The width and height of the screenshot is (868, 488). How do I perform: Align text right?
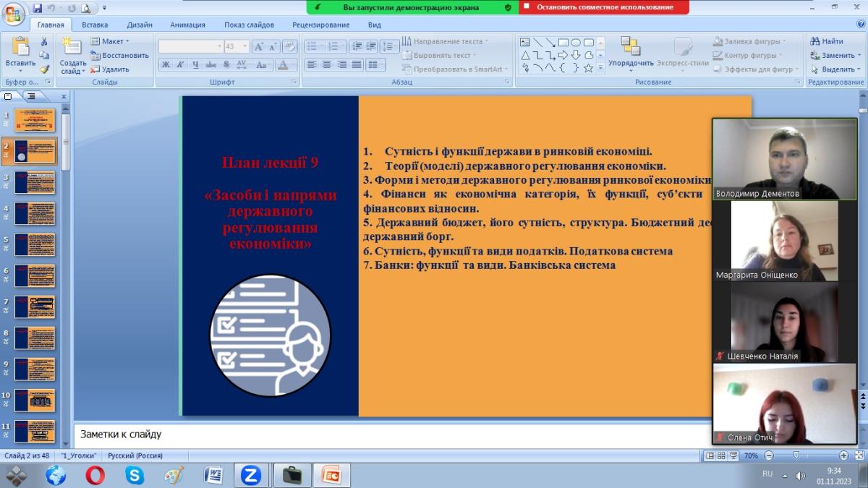click(x=341, y=64)
